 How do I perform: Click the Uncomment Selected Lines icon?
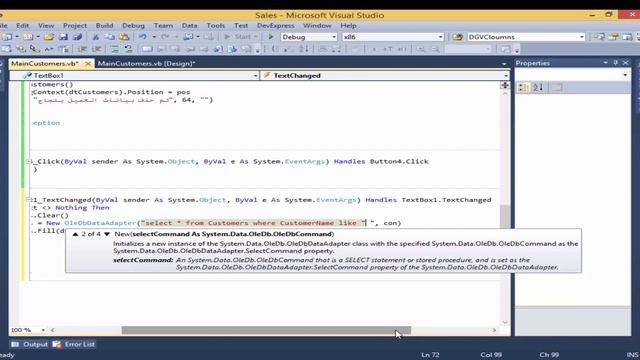129,49
